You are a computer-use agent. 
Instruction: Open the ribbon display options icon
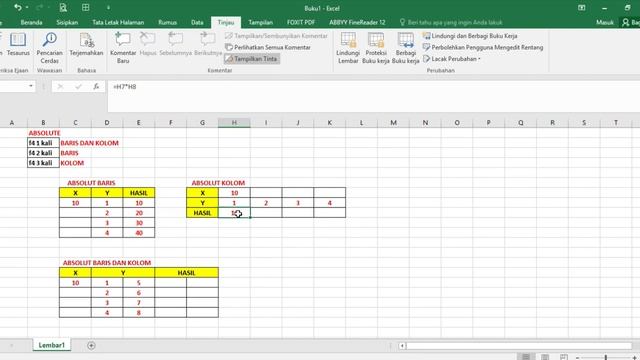tap(582, 8)
